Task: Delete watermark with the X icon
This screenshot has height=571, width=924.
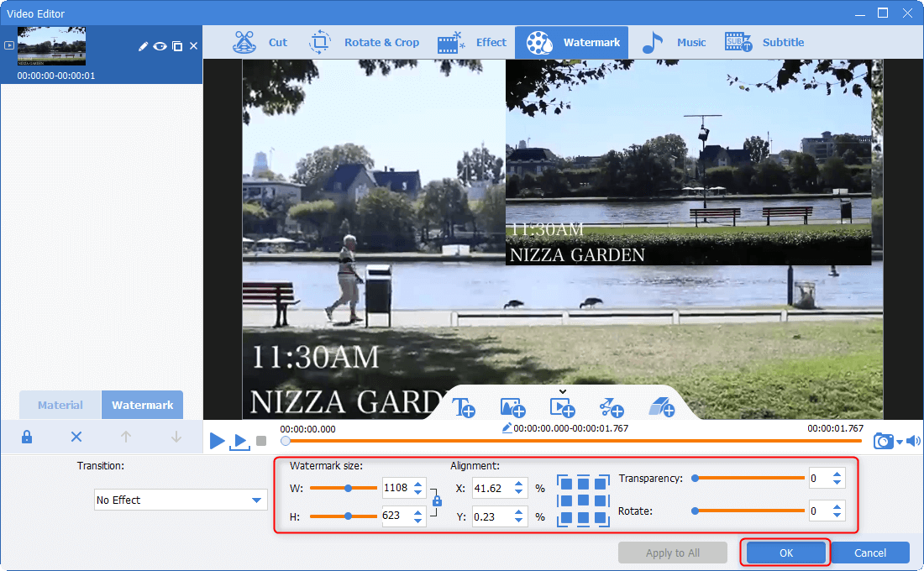Action: click(76, 437)
